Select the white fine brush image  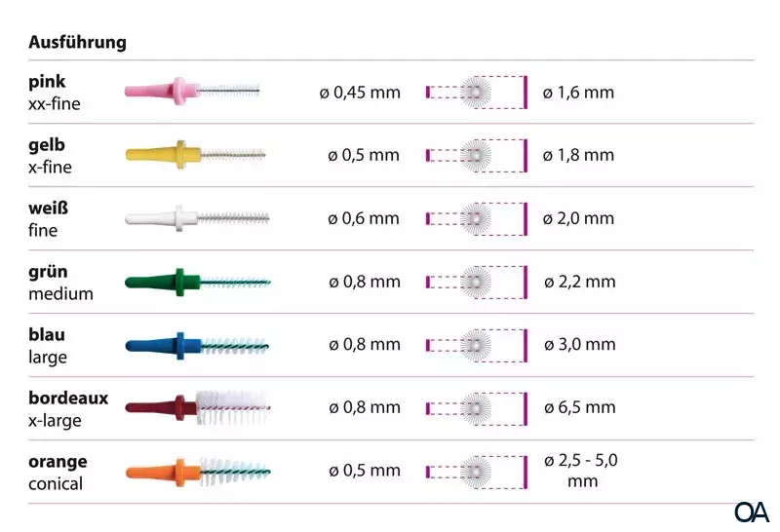(x=197, y=217)
